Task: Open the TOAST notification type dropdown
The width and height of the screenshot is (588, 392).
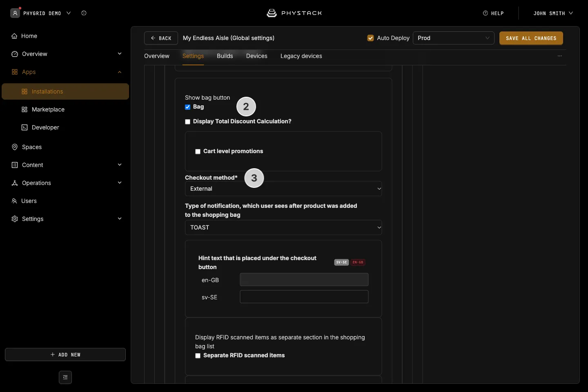Action: 283,227
